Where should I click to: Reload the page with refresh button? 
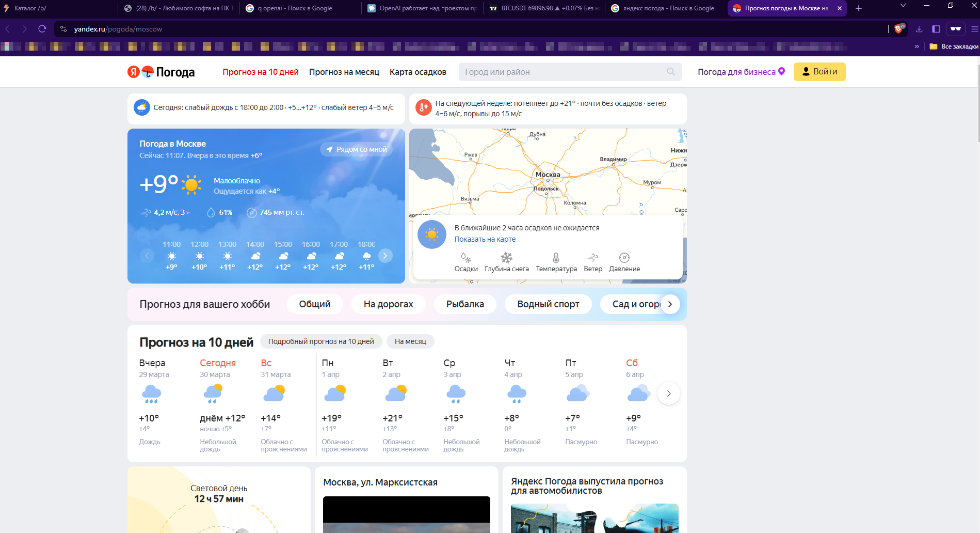42,29
